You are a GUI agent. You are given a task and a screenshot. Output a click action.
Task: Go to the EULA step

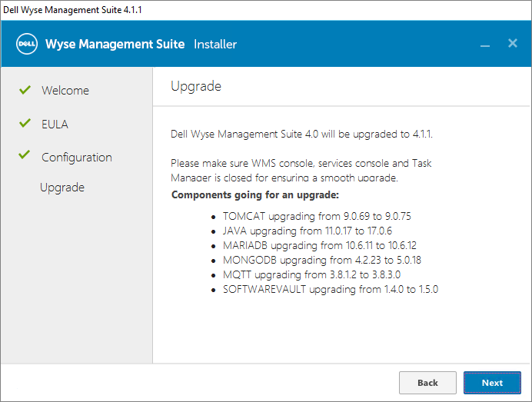click(55, 125)
